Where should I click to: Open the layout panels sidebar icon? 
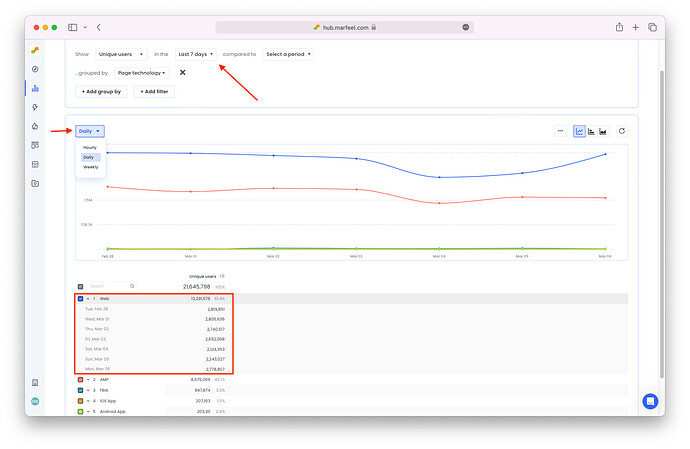tap(35, 145)
